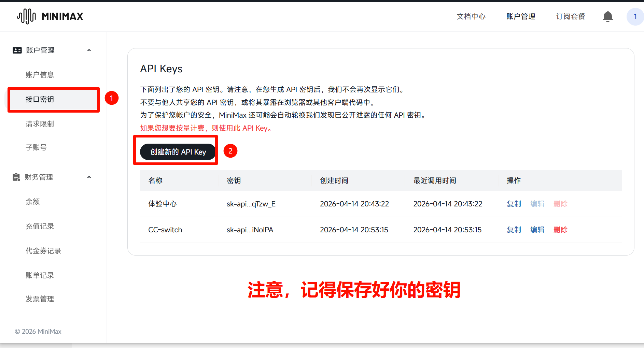Delete the 体验中心 API key

[560, 204]
